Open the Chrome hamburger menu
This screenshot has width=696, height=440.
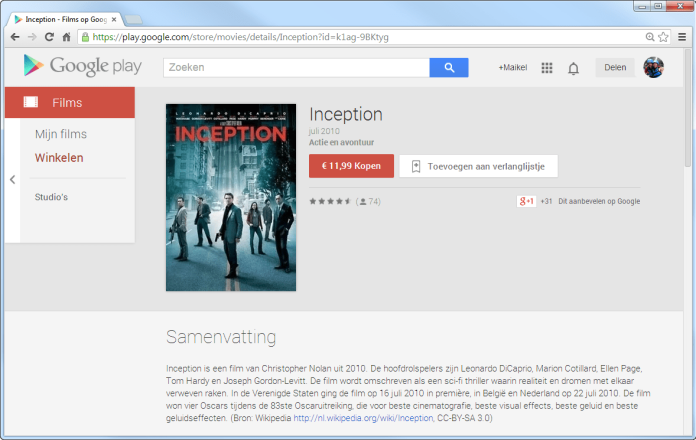[x=682, y=37]
